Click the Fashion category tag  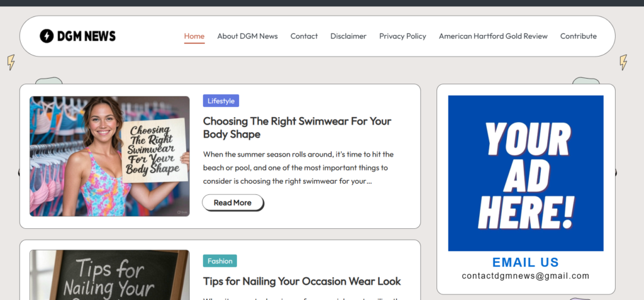[x=219, y=261]
